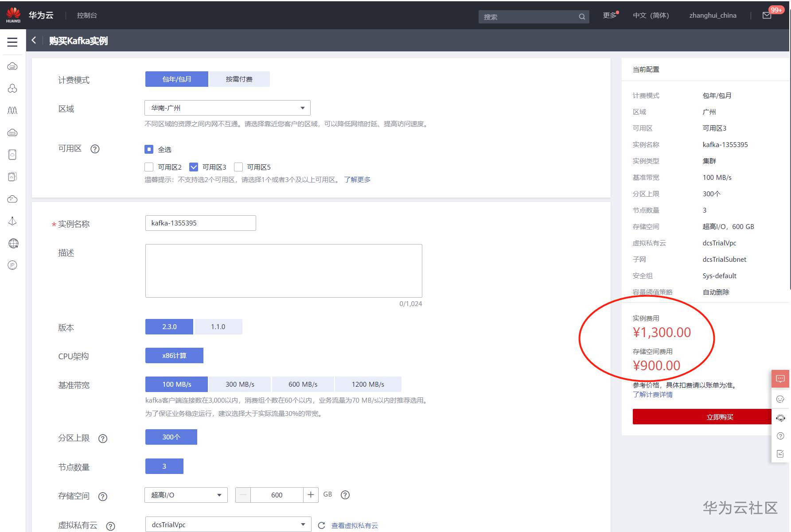
Task: Decrease storage space with minus button
Action: (x=243, y=495)
